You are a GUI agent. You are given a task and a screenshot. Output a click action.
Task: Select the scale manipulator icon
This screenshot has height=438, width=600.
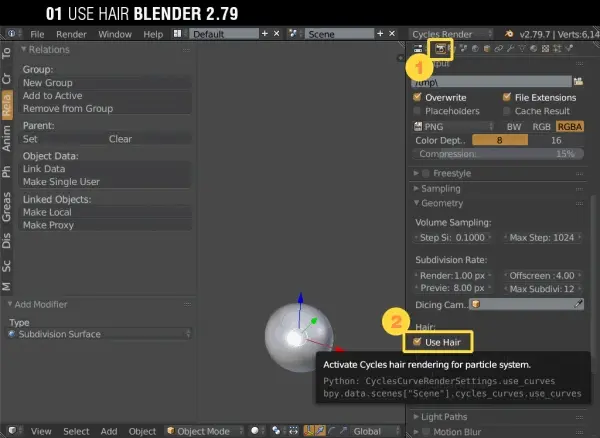pyautogui.click(x=343, y=431)
